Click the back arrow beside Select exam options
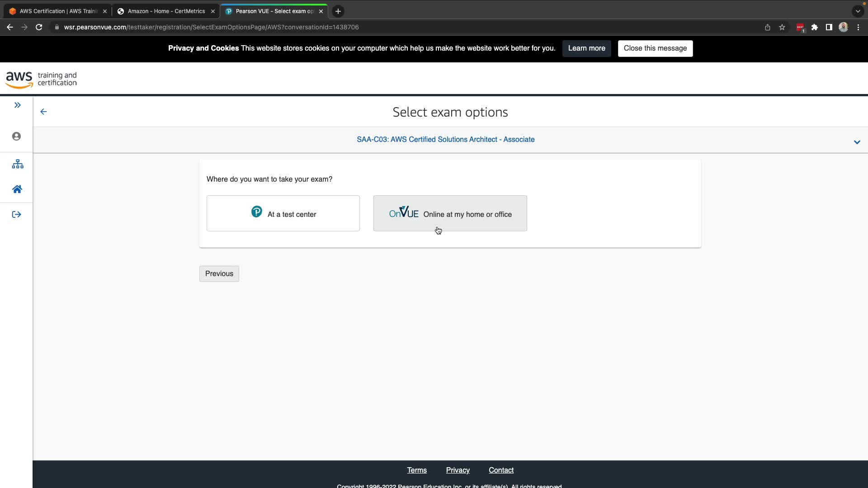The height and width of the screenshot is (488, 868). [x=43, y=112]
